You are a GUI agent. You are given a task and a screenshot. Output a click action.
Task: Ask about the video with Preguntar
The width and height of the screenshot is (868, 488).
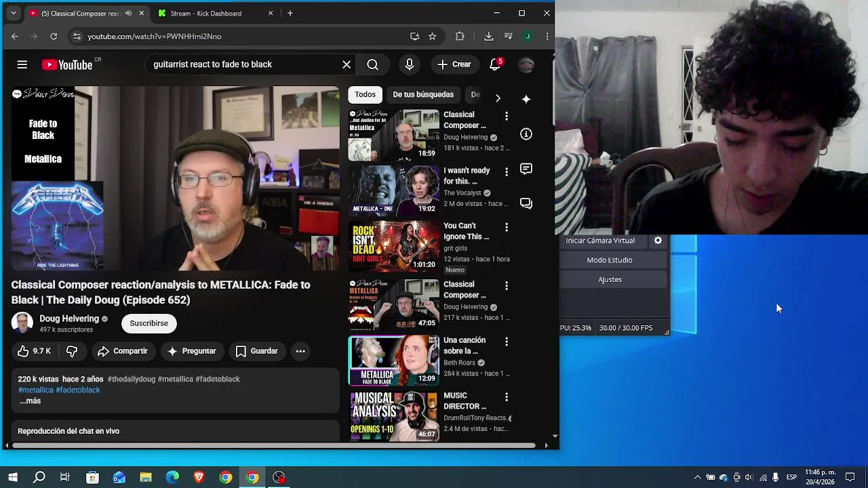coord(191,351)
